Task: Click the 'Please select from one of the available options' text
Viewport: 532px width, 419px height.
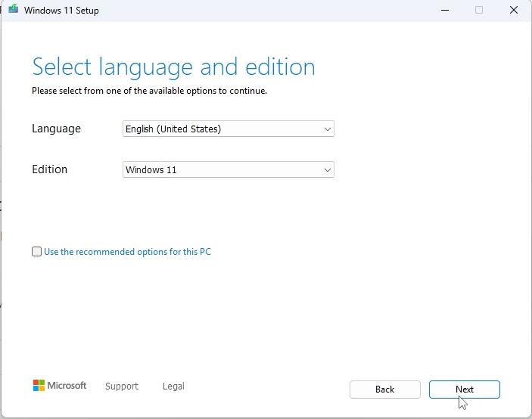Action: tap(149, 91)
